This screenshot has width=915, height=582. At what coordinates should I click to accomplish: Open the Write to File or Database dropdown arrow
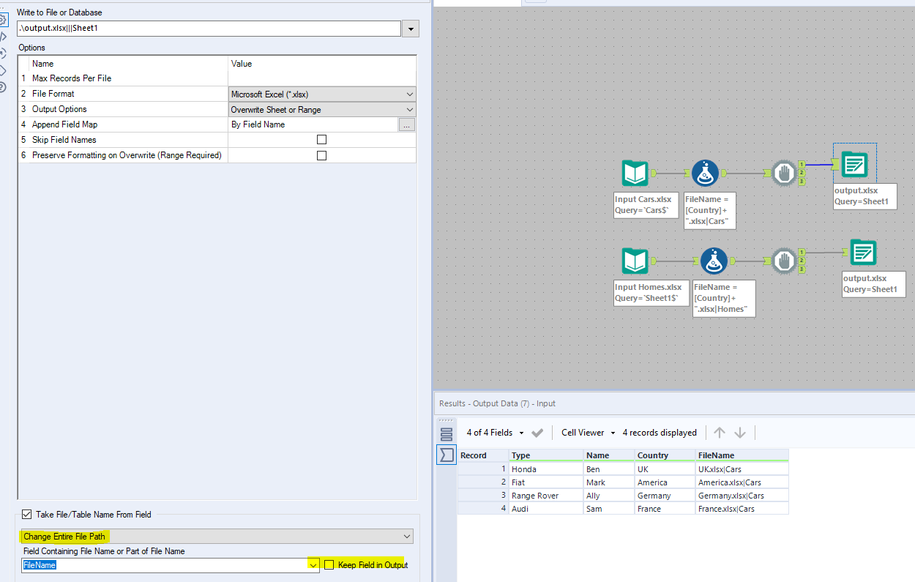click(411, 29)
